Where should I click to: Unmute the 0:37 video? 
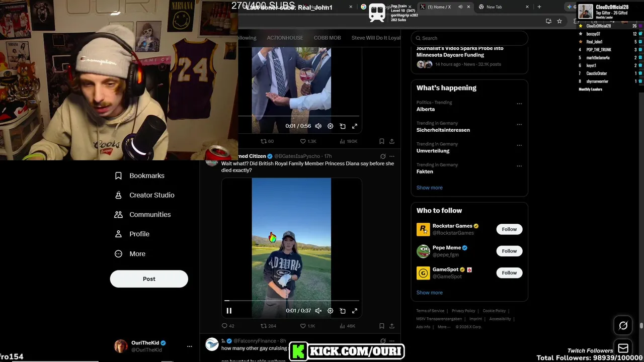[x=318, y=311]
